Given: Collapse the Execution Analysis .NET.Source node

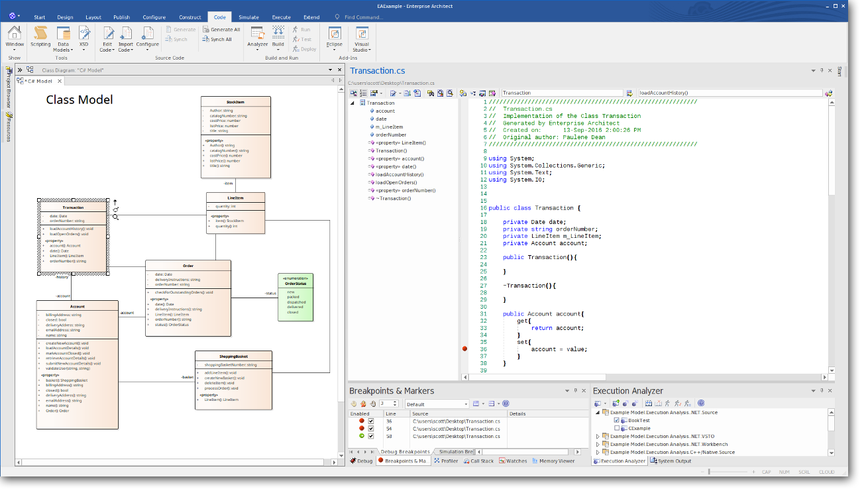Looking at the screenshot, I should click(x=598, y=412).
